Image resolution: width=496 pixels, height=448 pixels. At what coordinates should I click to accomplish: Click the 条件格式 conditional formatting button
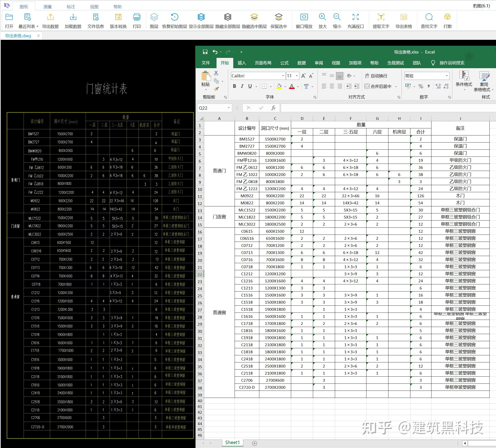464,81
